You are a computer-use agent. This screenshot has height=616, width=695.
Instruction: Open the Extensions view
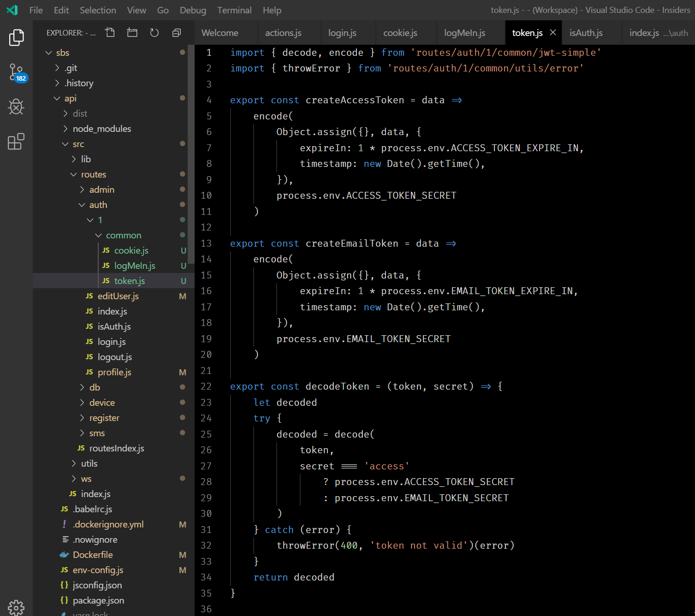tap(16, 142)
